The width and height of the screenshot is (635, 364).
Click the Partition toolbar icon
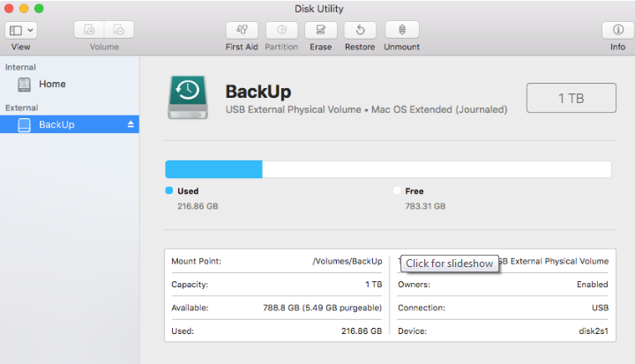coord(281,30)
